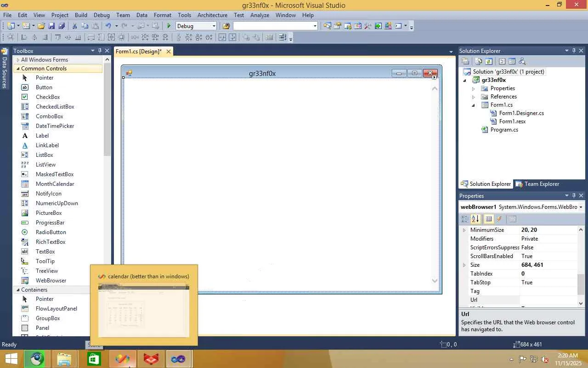Viewport: 588px width, 368px height.
Task: Click the red app icon on the taskbar
Action: [x=150, y=359]
